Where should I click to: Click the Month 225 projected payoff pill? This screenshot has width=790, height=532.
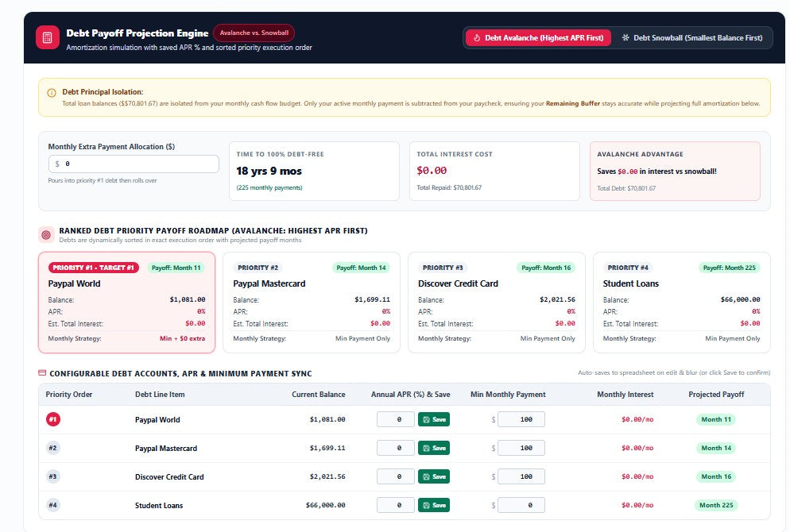click(716, 505)
